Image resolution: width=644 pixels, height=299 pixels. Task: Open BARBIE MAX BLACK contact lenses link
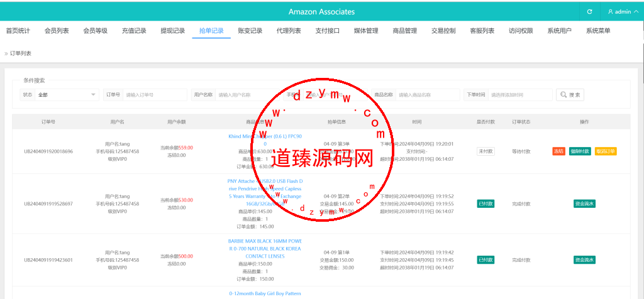click(x=265, y=249)
